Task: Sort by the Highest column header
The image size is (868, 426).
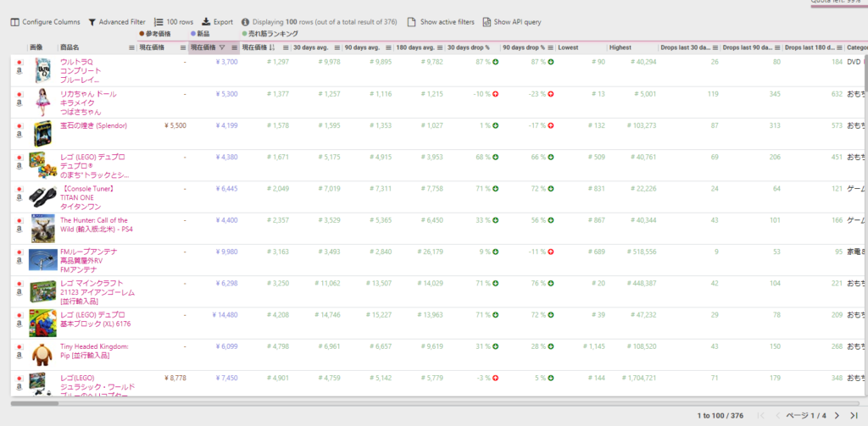Action: click(x=620, y=47)
